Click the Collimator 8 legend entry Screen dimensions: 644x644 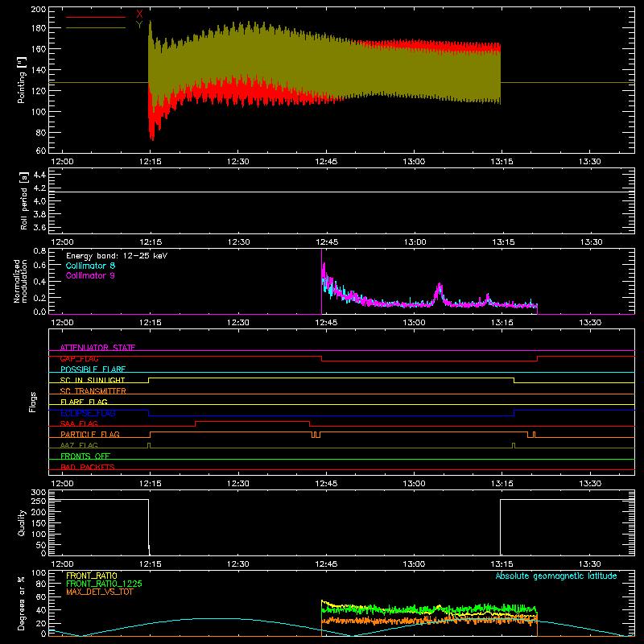click(x=90, y=266)
